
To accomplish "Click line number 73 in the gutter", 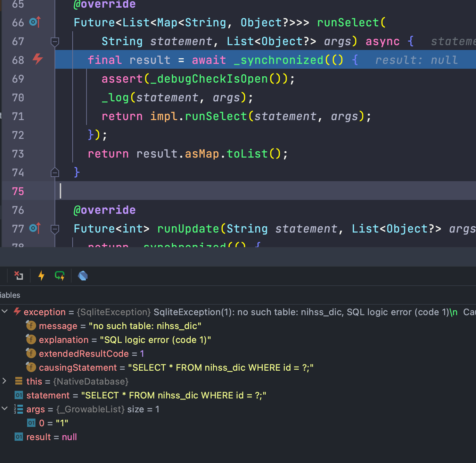I will click(17, 154).
